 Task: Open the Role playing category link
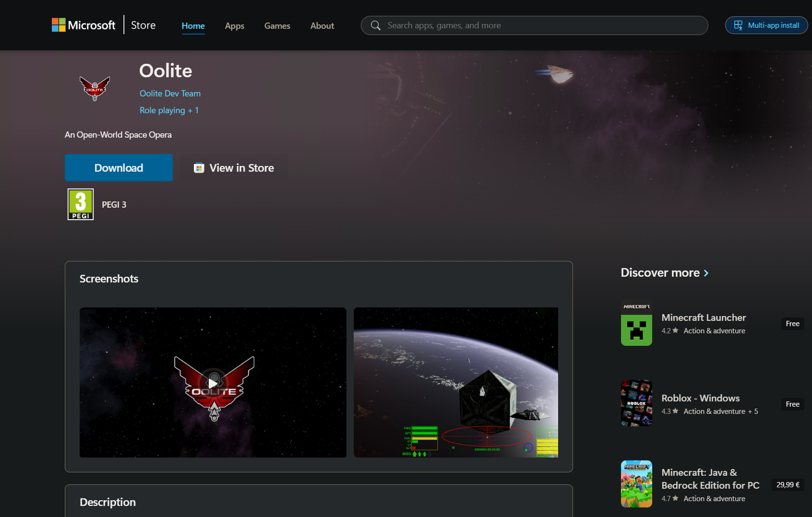pyautogui.click(x=162, y=110)
